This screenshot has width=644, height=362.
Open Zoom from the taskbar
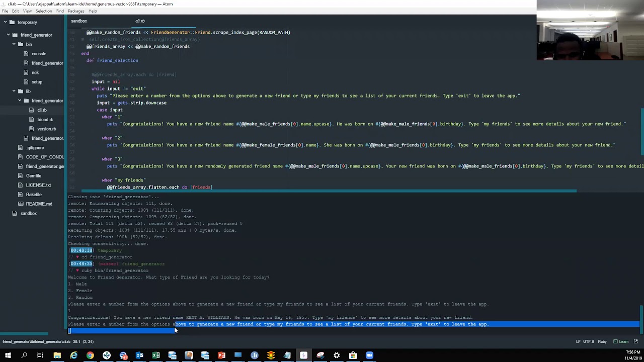point(369,355)
